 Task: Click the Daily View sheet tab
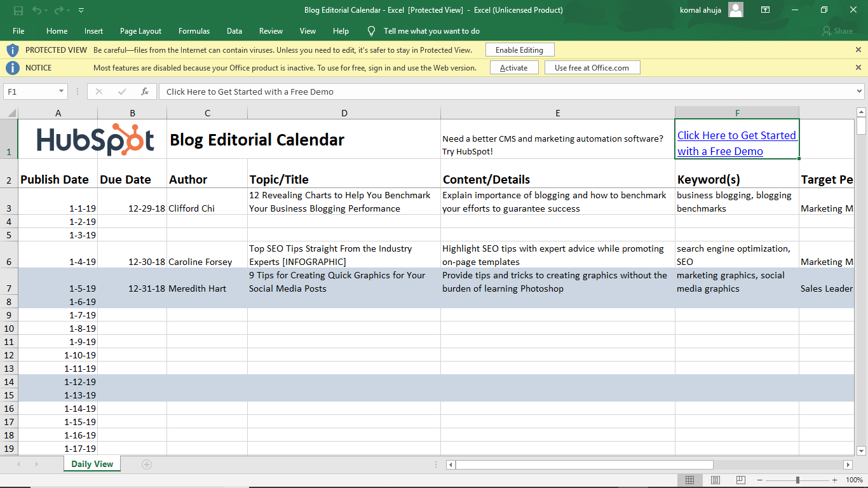point(92,464)
